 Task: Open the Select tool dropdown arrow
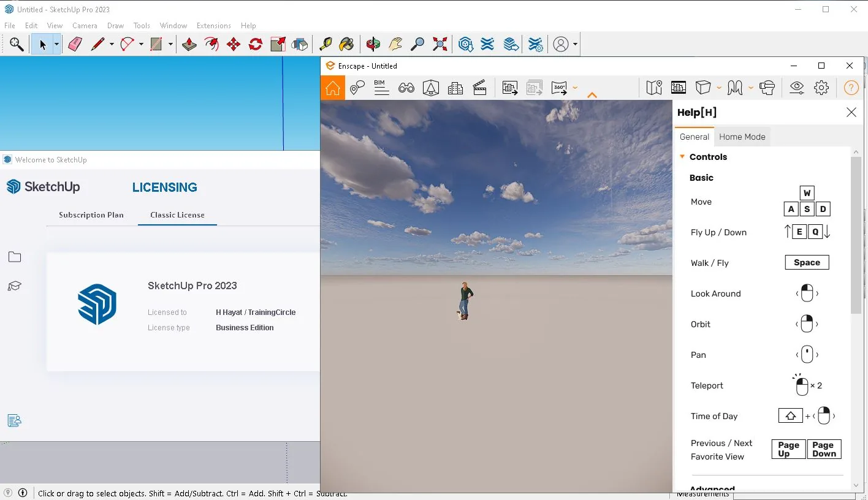(56, 44)
